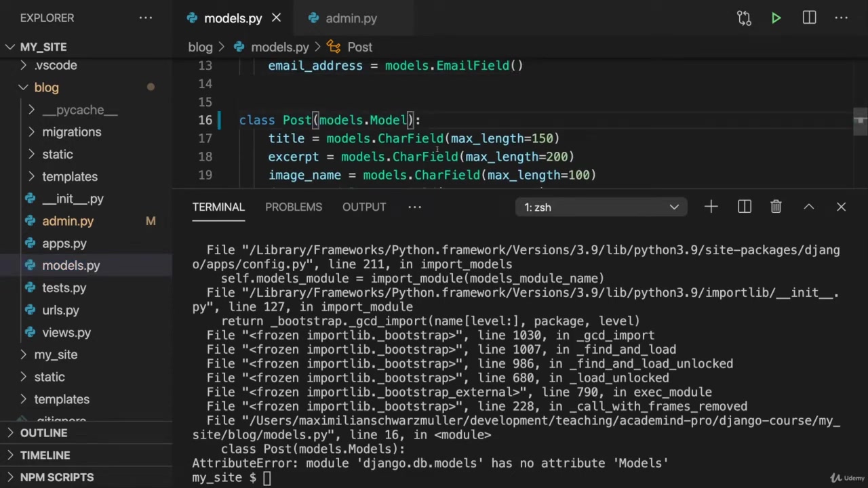Close the terminal panel
Image resolution: width=868 pixels, height=488 pixels.
pyautogui.click(x=841, y=207)
